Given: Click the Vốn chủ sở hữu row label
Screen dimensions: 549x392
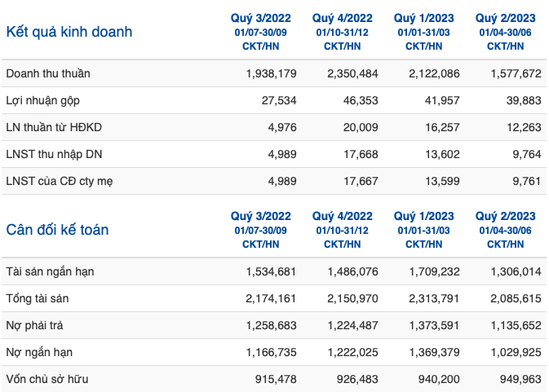Looking at the screenshot, I should click(47, 379).
